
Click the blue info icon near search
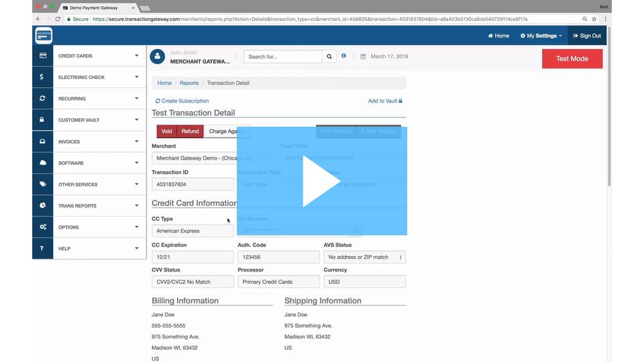pos(343,56)
